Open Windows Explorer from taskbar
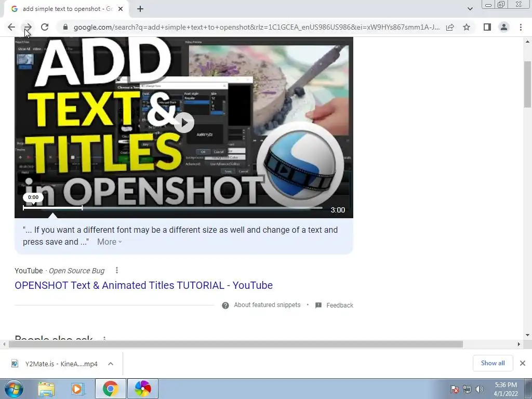Image resolution: width=532 pixels, height=399 pixels. (x=46, y=389)
